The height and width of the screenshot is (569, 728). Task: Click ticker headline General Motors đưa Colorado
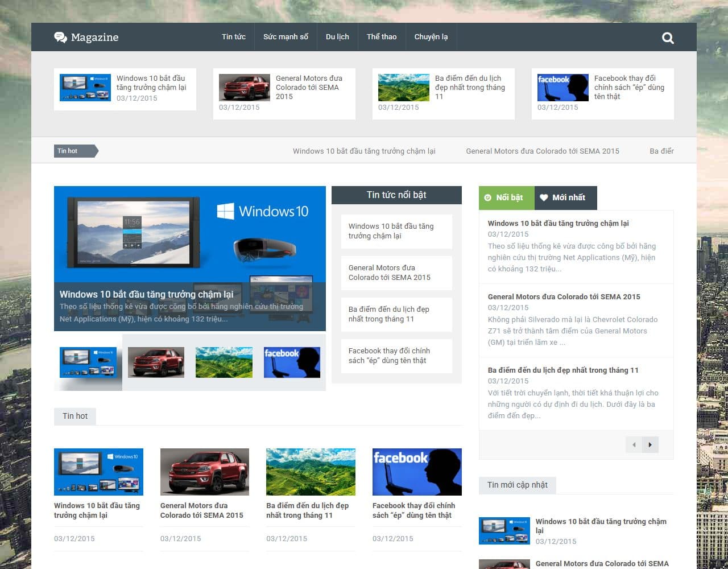(543, 151)
